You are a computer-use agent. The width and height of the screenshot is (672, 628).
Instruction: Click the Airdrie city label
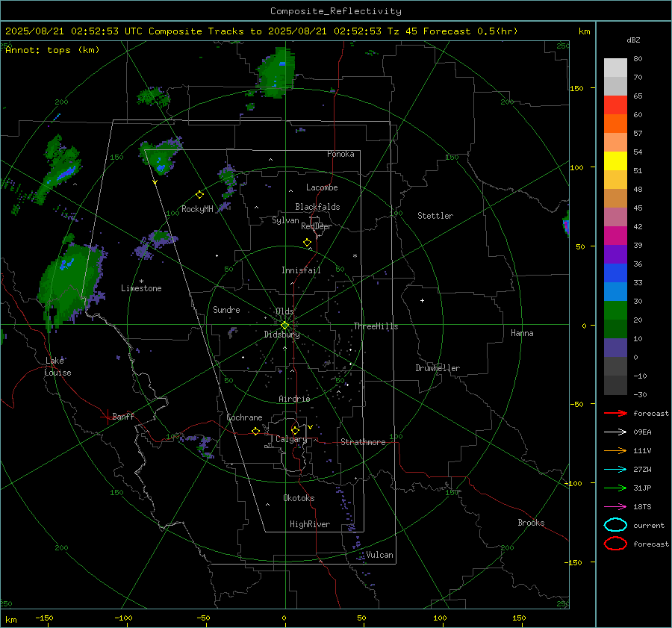[294, 399]
